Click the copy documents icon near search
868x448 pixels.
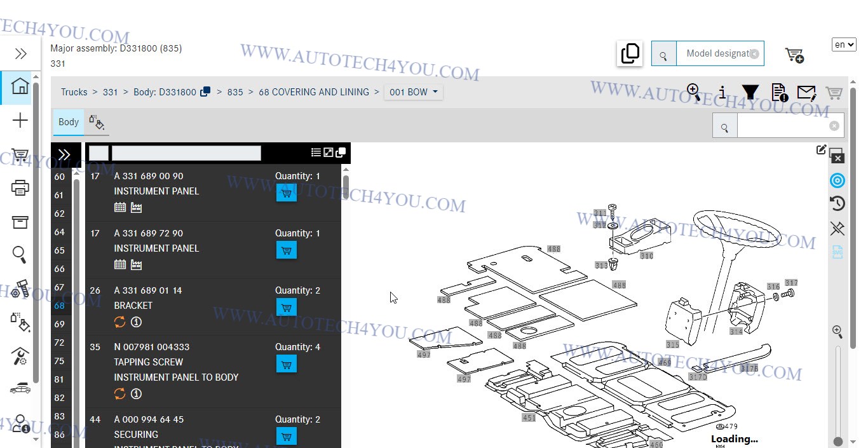point(630,54)
